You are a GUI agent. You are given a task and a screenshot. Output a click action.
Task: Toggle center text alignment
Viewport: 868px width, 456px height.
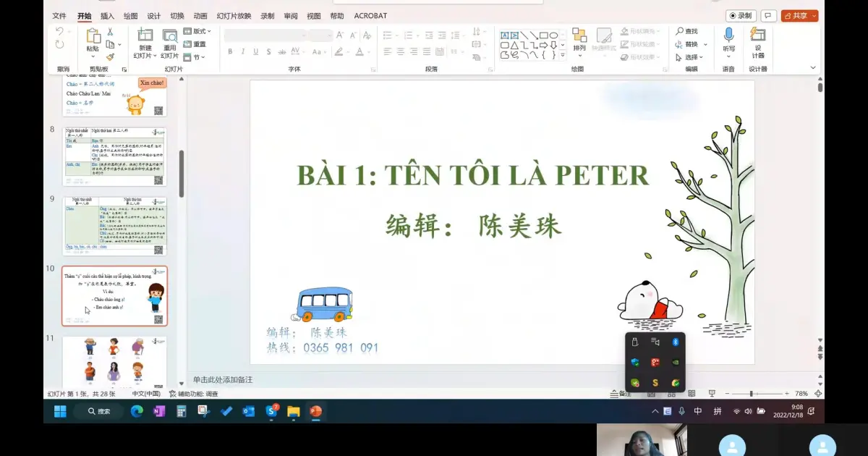click(400, 51)
